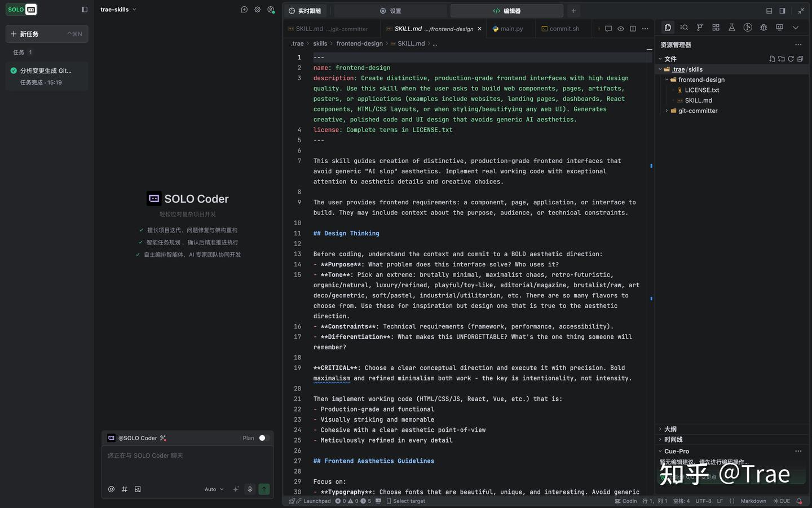The image size is (812, 508).
Task: Switch to the 设置 tab
Action: [x=390, y=11]
